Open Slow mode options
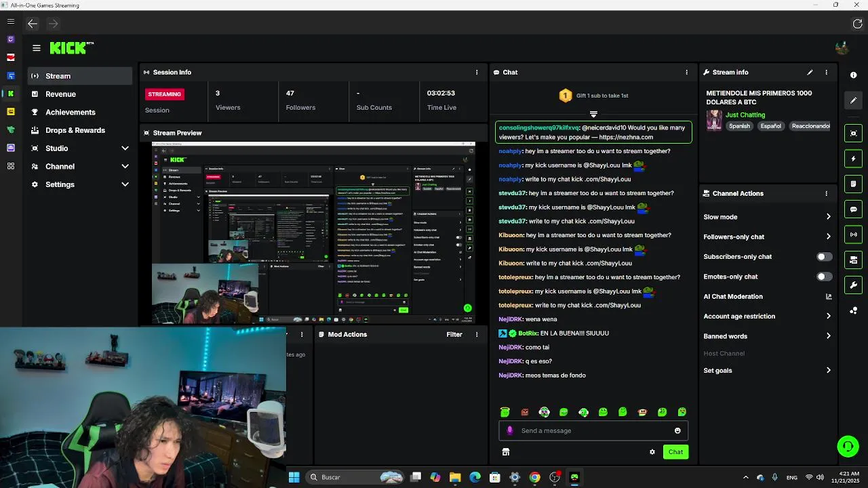Screen dimensions: 868x488 pos(767,217)
